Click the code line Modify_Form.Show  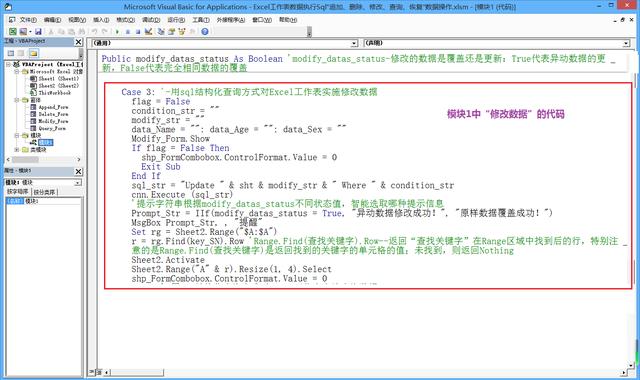pos(171,139)
